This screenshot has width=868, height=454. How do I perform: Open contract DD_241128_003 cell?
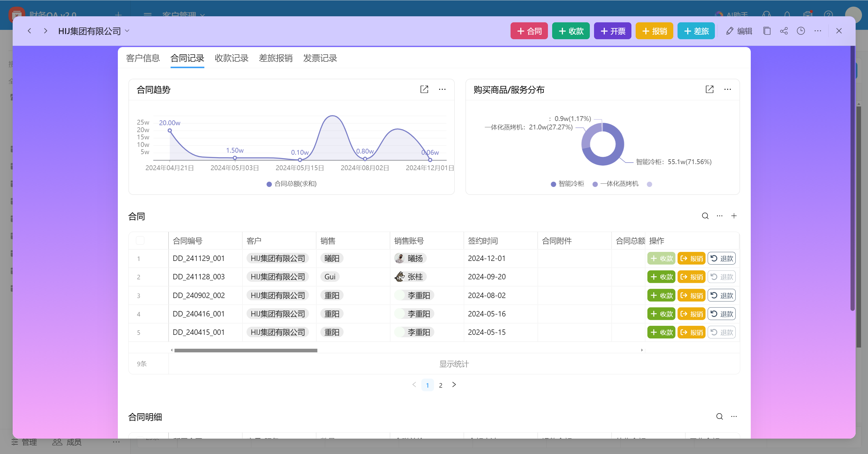[x=205, y=277]
